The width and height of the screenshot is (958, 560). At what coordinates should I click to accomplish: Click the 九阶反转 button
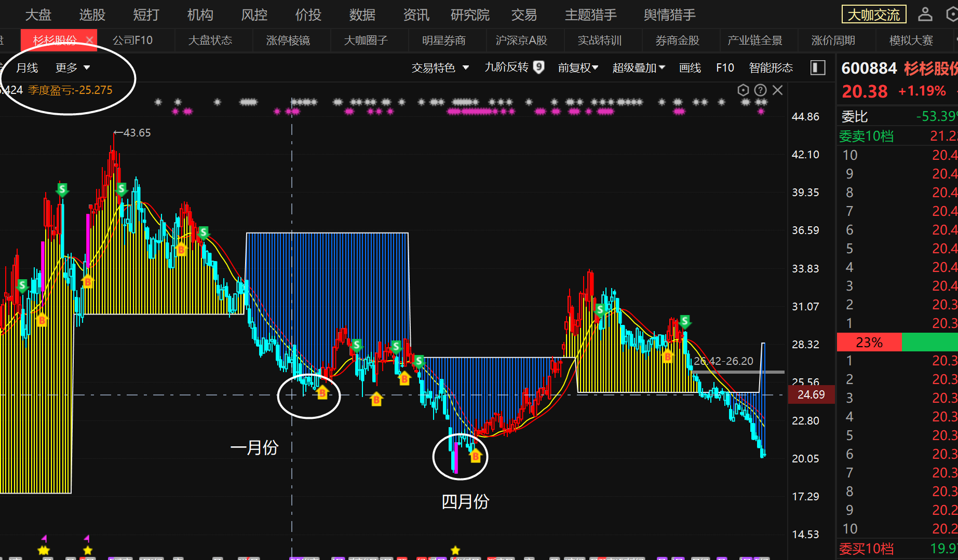point(514,67)
